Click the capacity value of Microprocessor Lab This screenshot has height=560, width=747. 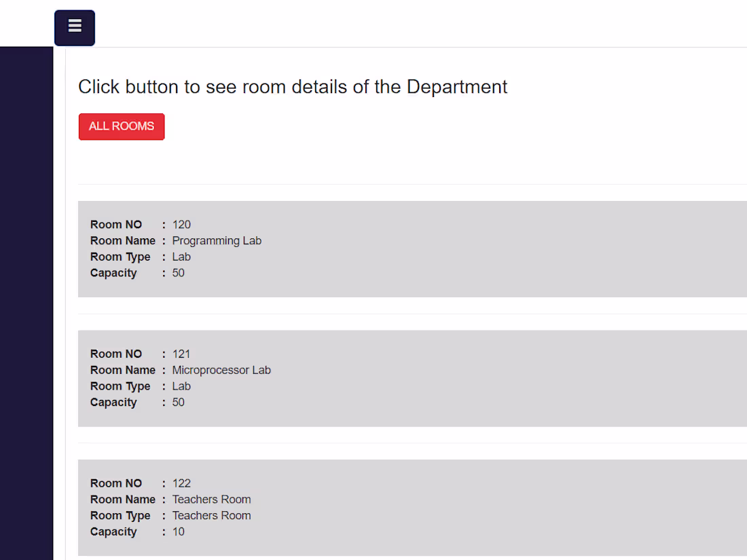179,403
